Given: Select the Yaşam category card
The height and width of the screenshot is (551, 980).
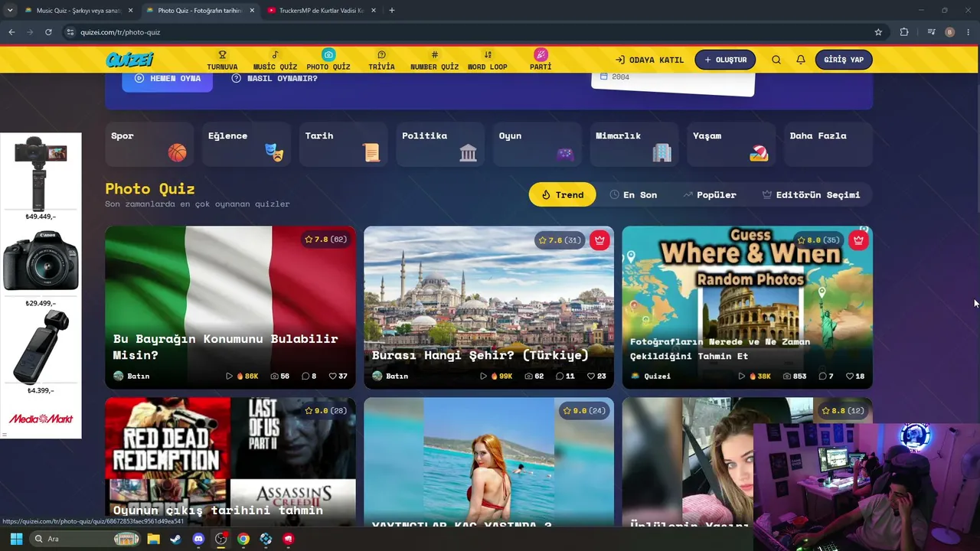Looking at the screenshot, I should click(731, 144).
